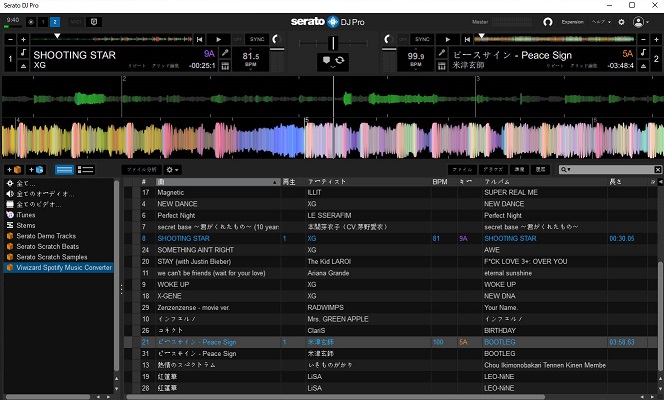664x400 pixels.
Task: Select Stems in the crate sidebar
Action: point(26,225)
